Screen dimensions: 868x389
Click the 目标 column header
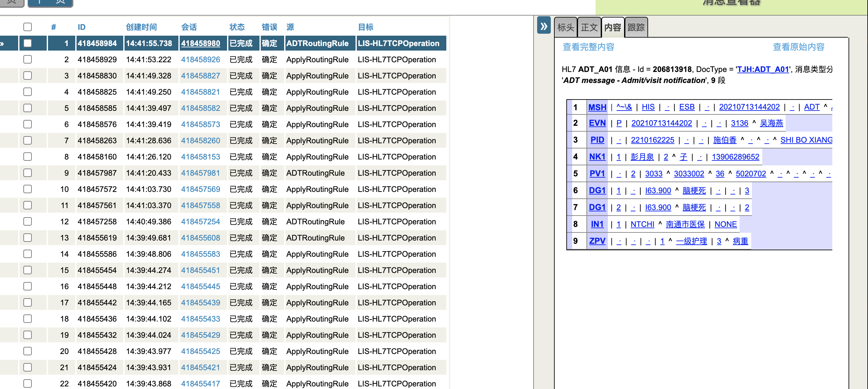click(365, 27)
